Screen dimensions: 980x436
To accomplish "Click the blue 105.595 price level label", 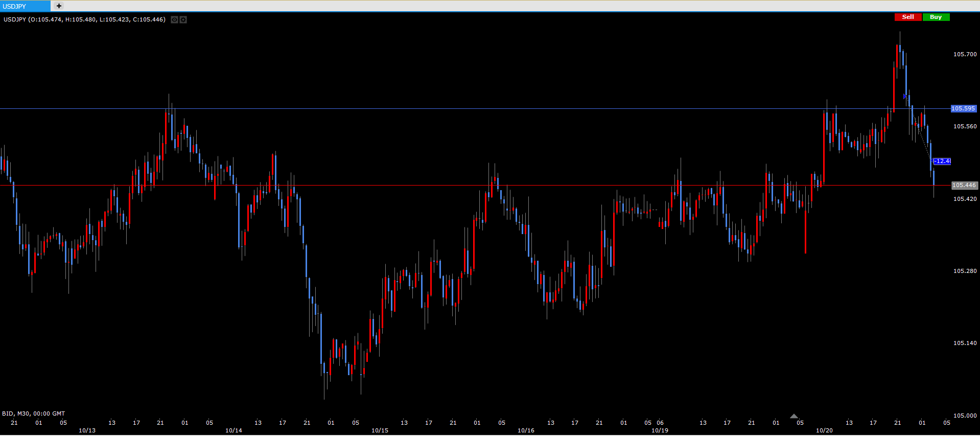I will pyautogui.click(x=963, y=108).
